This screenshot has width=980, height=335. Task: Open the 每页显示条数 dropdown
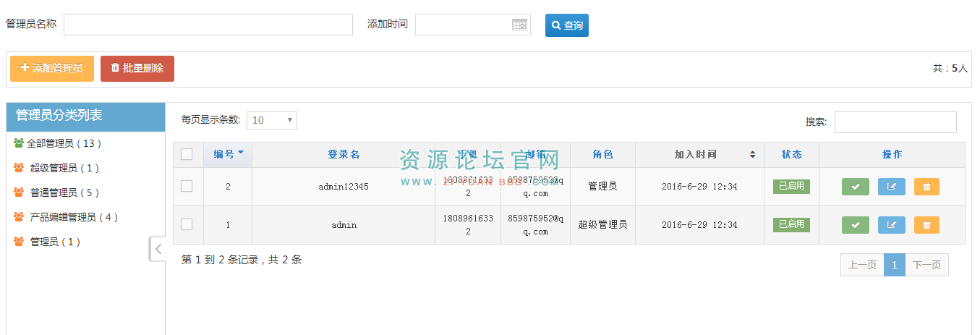[x=272, y=120]
